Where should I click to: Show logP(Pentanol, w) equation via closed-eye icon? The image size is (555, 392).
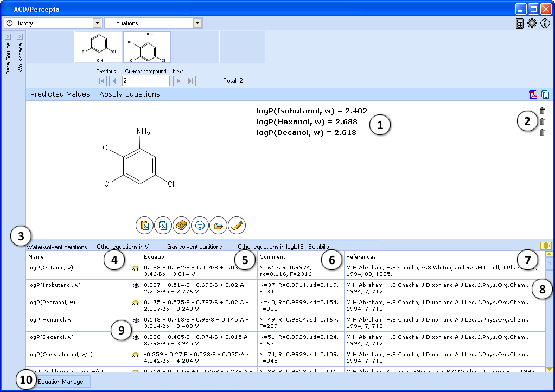[x=136, y=303]
